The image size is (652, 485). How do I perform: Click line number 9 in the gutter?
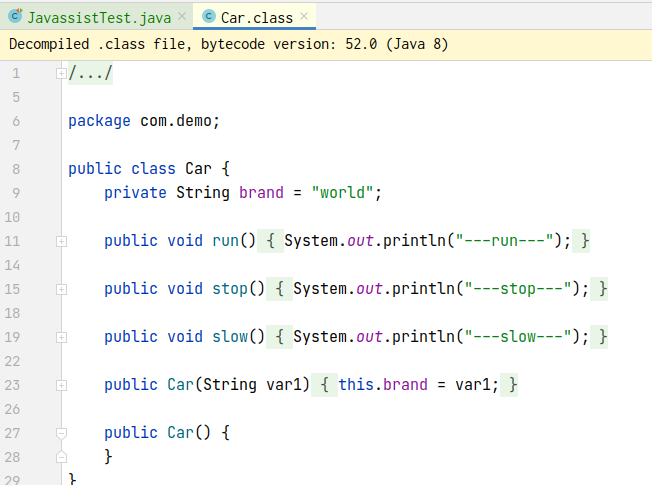pyautogui.click(x=16, y=193)
